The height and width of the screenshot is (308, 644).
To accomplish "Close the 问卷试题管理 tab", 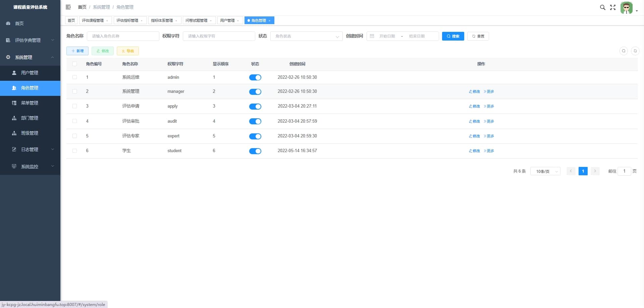I will [211, 21].
